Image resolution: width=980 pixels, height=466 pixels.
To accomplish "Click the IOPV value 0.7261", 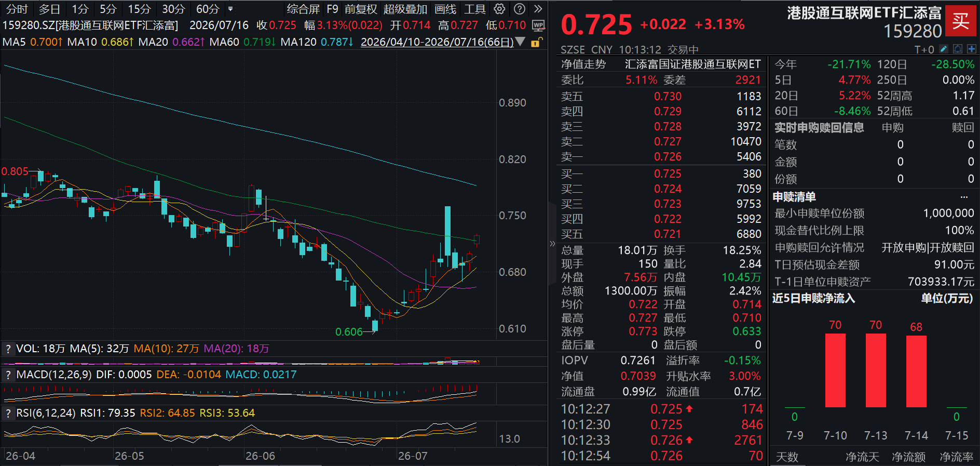I will point(638,360).
